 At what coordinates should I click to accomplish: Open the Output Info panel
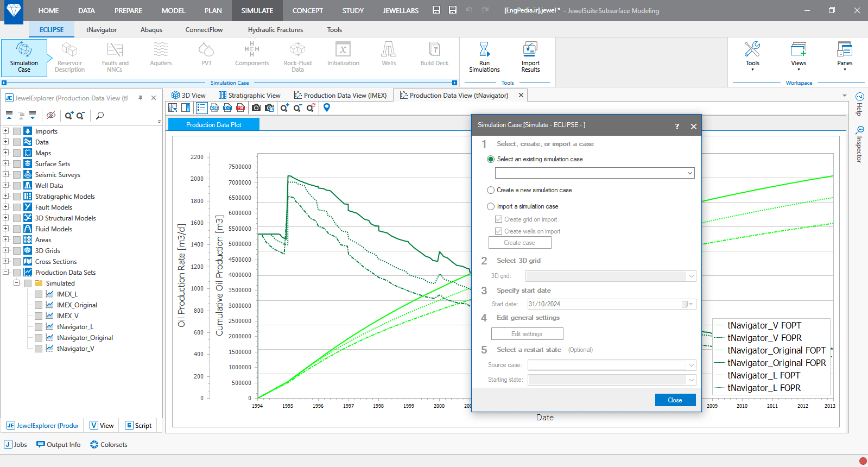coord(59,445)
